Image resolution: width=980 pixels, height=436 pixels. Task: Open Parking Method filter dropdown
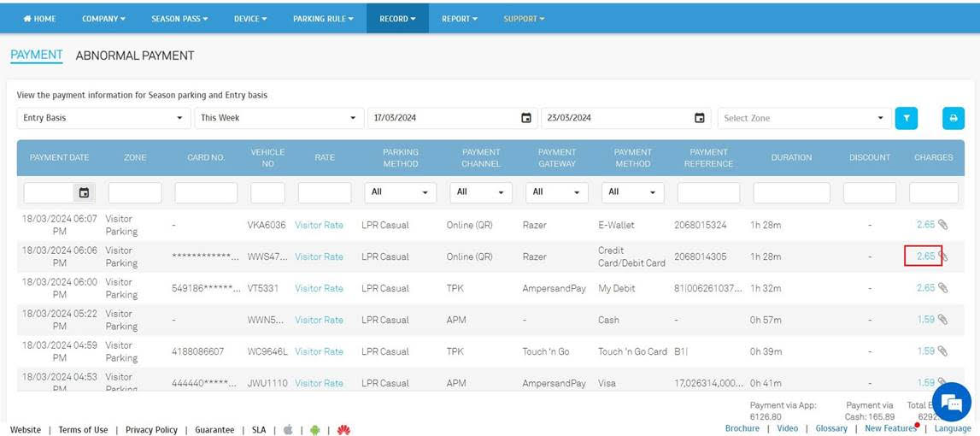point(400,192)
